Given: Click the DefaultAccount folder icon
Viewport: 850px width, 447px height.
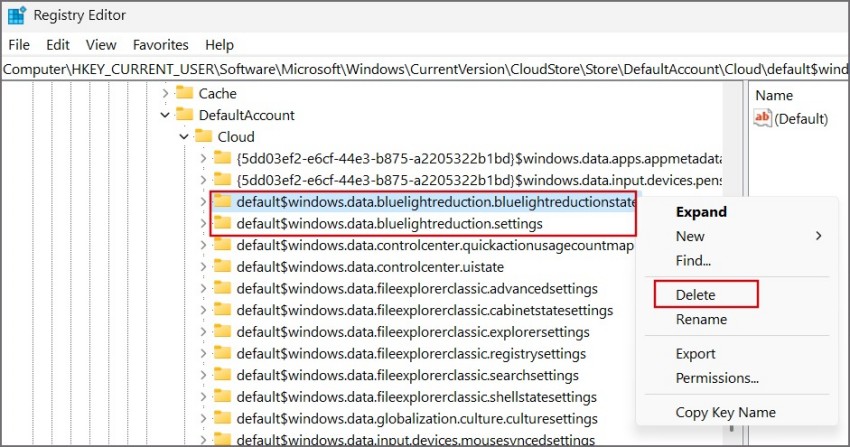Looking at the screenshot, I should pyautogui.click(x=185, y=114).
